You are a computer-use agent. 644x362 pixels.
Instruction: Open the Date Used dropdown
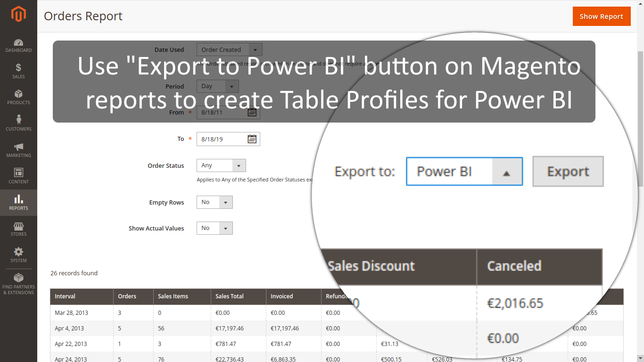[256, 49]
